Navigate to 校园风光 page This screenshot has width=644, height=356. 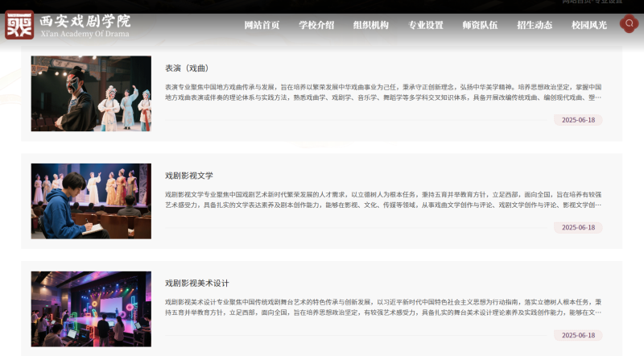[x=589, y=25]
